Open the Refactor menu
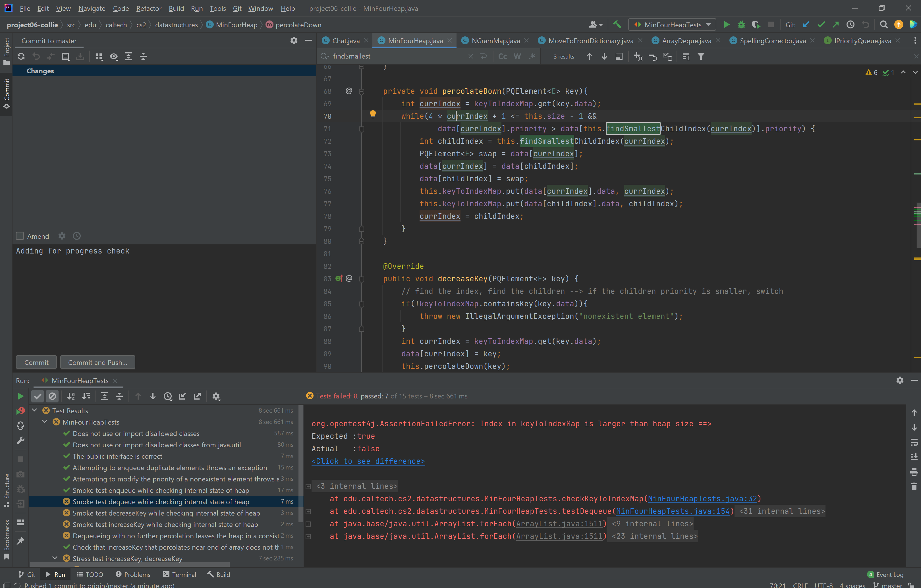 point(148,8)
